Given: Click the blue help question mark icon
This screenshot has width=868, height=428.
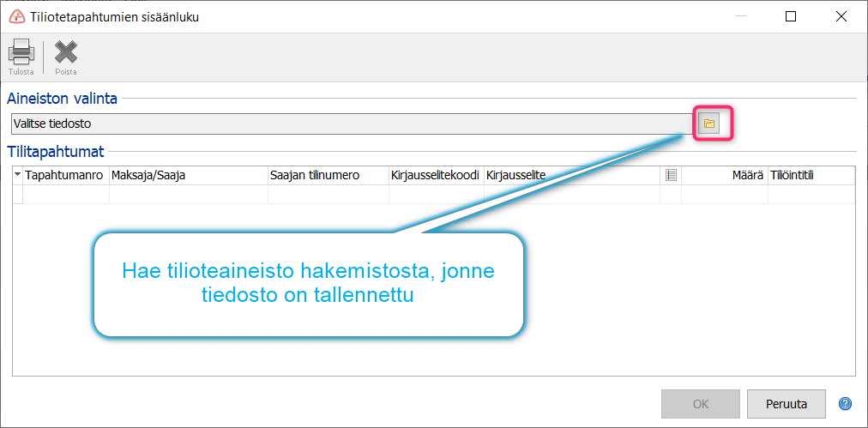Looking at the screenshot, I should point(846,404).
